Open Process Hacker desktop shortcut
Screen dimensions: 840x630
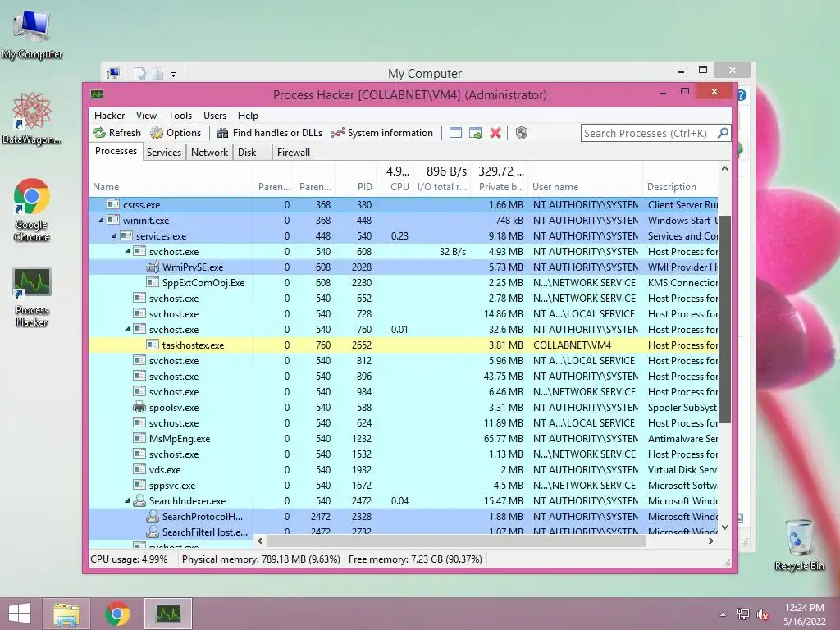(x=32, y=296)
